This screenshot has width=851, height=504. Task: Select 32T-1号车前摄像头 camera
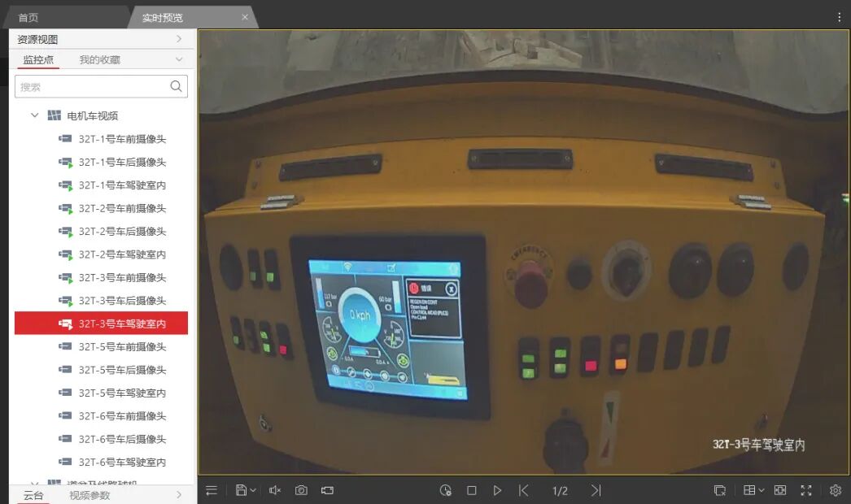(x=122, y=139)
